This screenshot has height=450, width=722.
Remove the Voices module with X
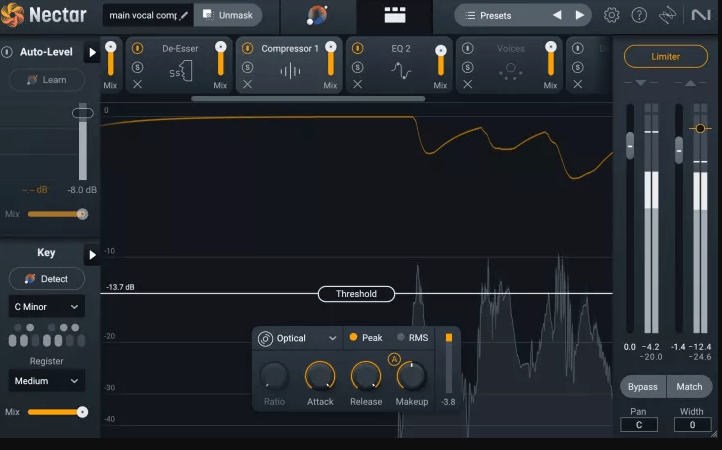467,84
